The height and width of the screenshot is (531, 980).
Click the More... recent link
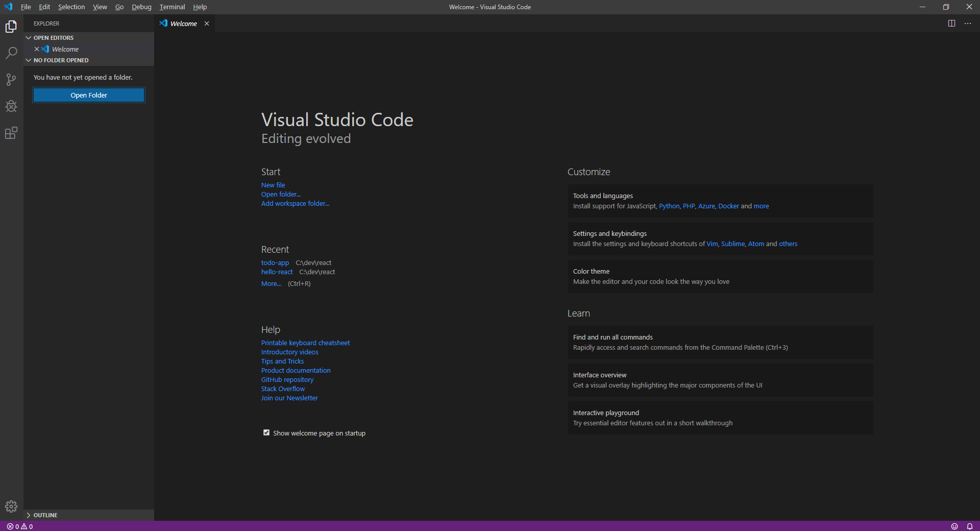click(271, 283)
